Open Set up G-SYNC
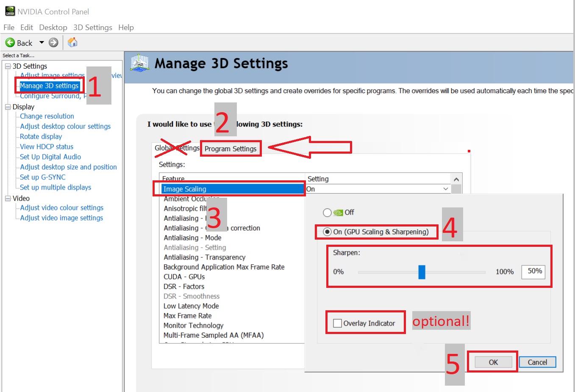The height and width of the screenshot is (392, 575). [43, 177]
